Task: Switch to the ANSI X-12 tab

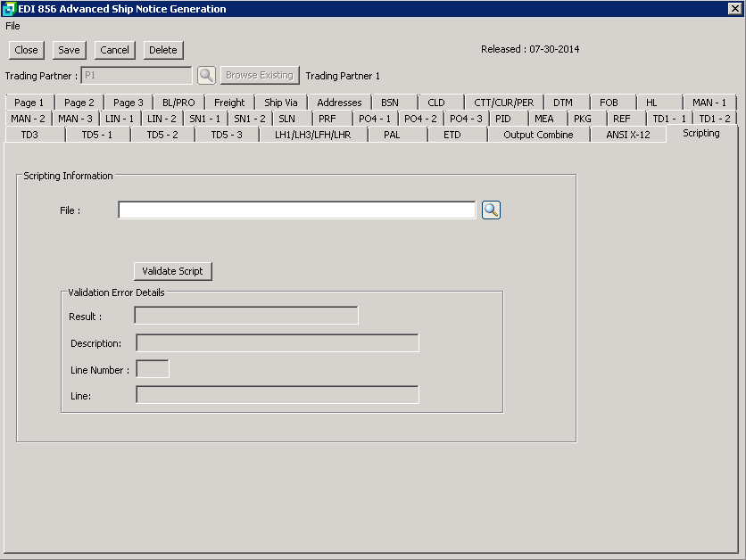Action: click(634, 135)
